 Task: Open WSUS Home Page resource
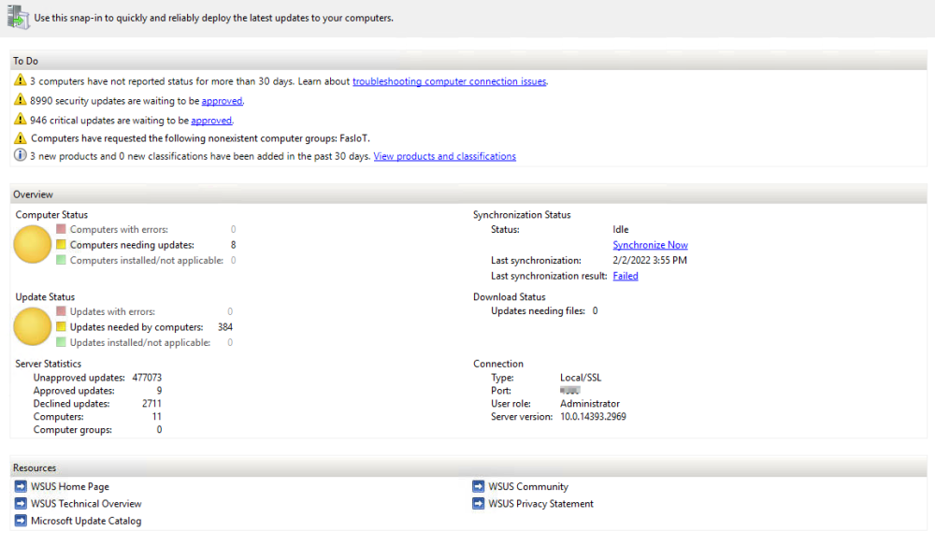(70, 487)
